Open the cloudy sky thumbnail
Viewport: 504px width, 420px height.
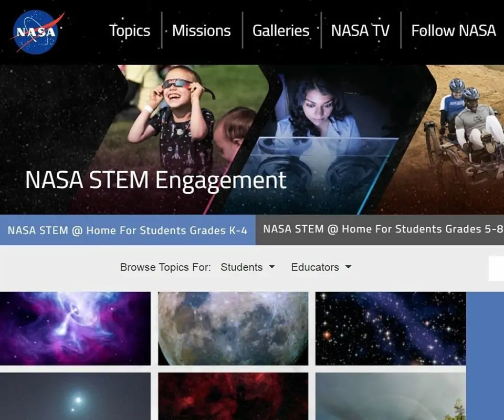click(391, 396)
